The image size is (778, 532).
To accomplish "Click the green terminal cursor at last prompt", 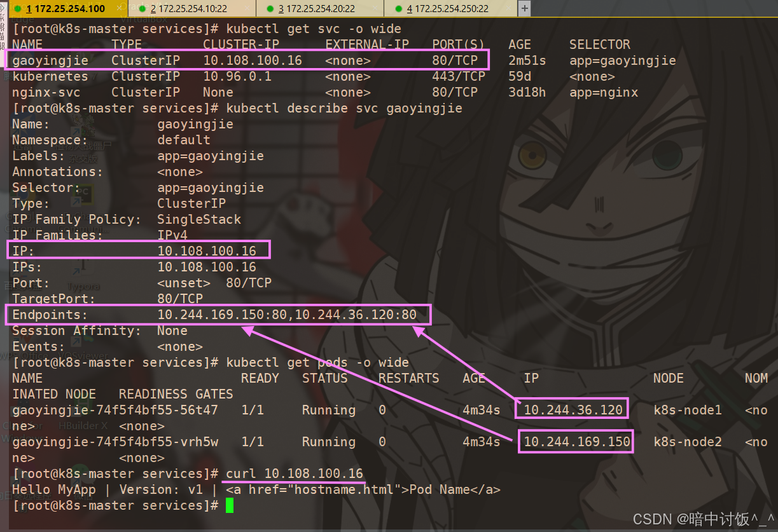I will pos(230,505).
